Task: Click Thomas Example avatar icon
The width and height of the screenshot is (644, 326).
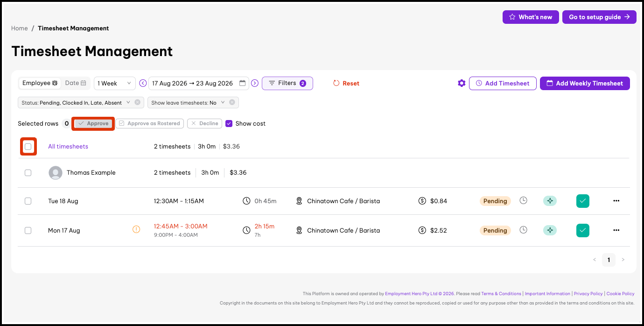Action: (x=56, y=173)
